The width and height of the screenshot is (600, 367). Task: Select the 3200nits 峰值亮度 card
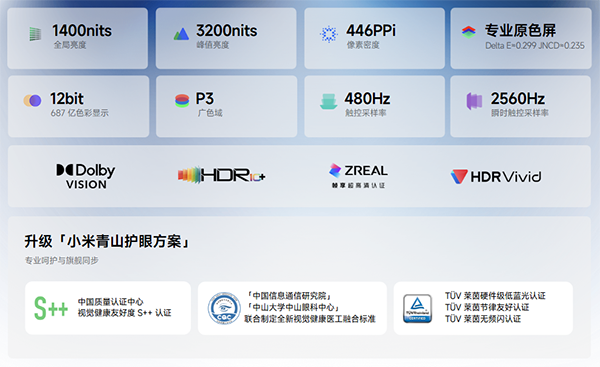[x=226, y=38]
